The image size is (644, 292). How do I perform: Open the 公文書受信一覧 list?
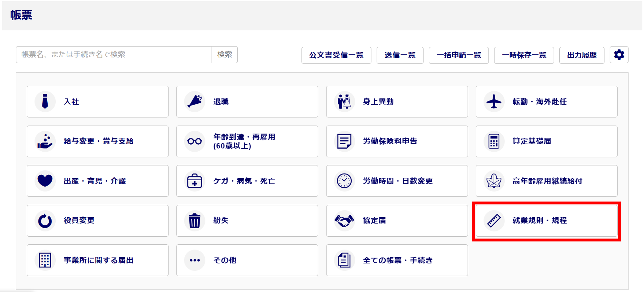click(x=336, y=55)
